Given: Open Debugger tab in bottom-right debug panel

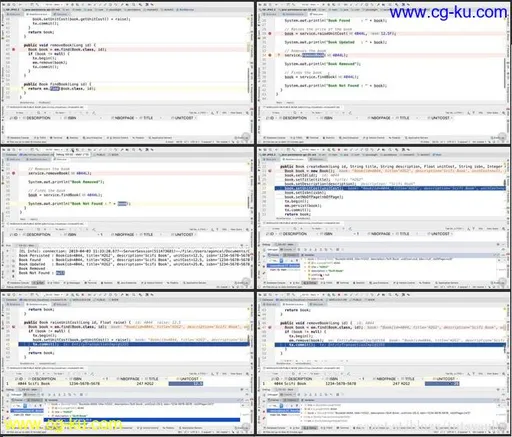Looking at the screenshot, I should [x=273, y=395].
